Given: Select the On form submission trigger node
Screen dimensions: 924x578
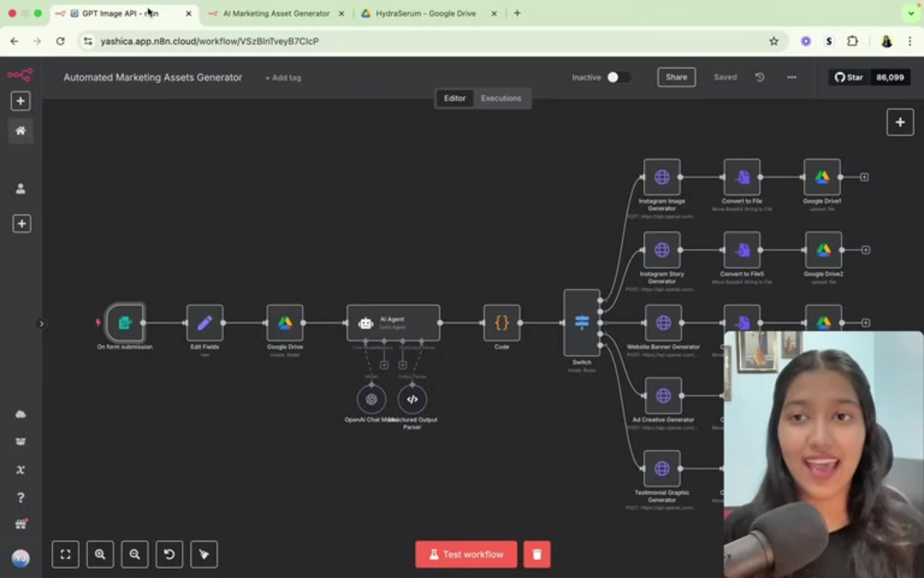Looking at the screenshot, I should point(124,324).
